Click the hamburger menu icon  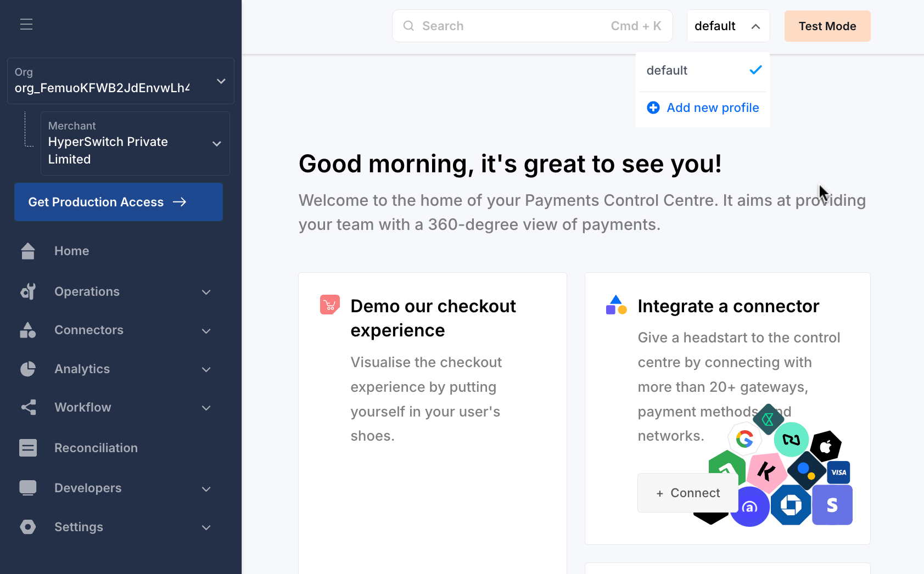(26, 24)
